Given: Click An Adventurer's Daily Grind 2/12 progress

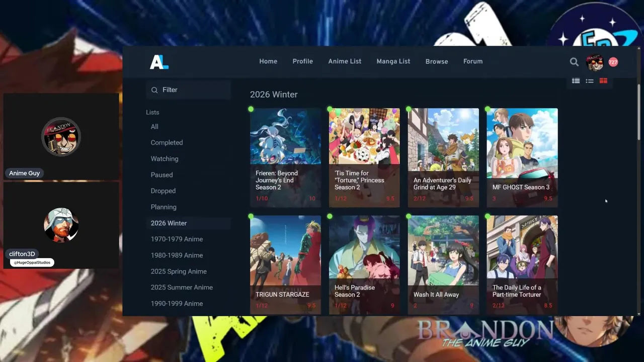Looking at the screenshot, I should point(420,199).
